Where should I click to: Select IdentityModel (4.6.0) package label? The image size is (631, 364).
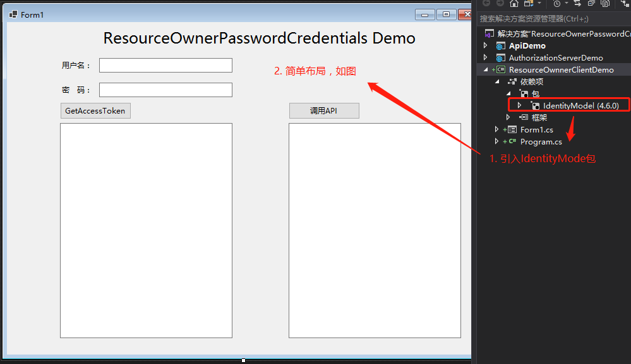pyautogui.click(x=581, y=105)
